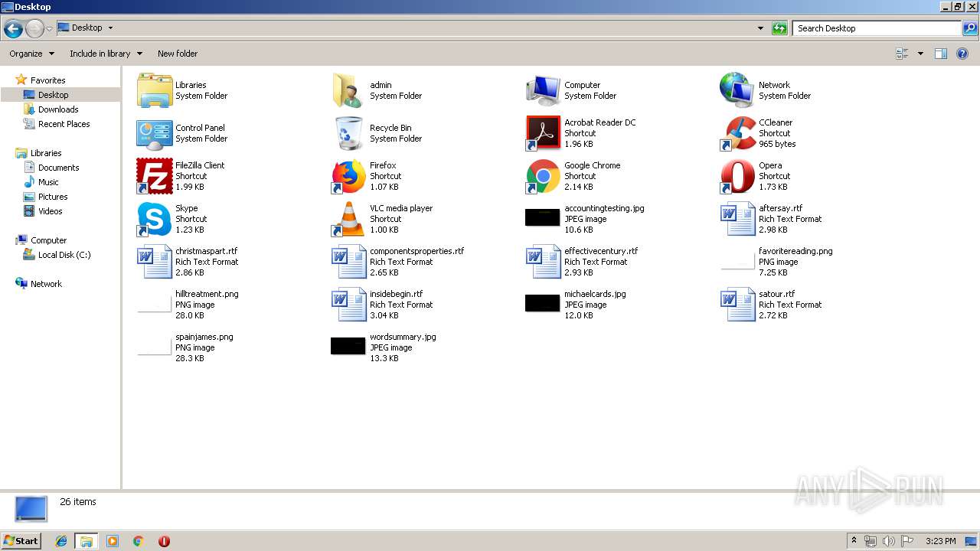The width and height of the screenshot is (980, 551).
Task: Select the Skype shortcut icon
Action: (x=155, y=219)
